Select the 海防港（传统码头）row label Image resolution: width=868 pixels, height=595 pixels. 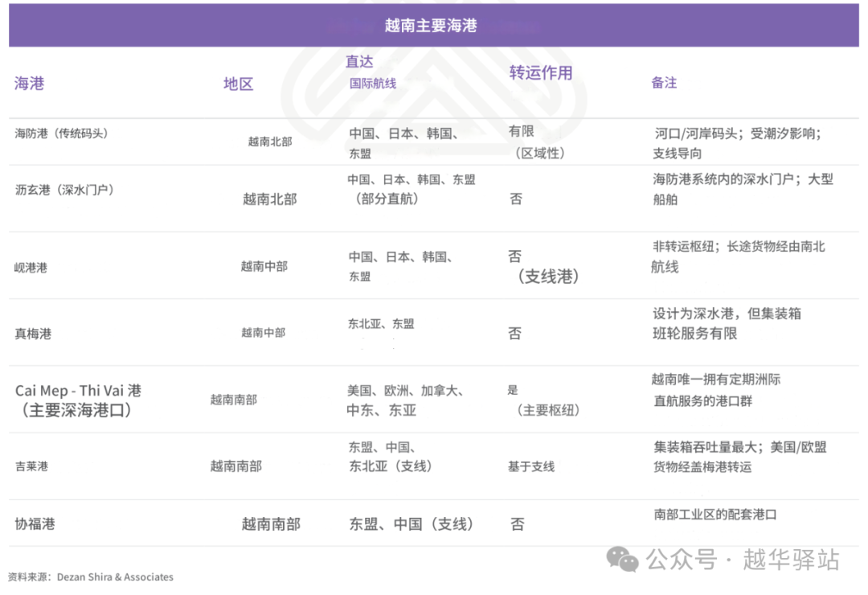point(61,133)
